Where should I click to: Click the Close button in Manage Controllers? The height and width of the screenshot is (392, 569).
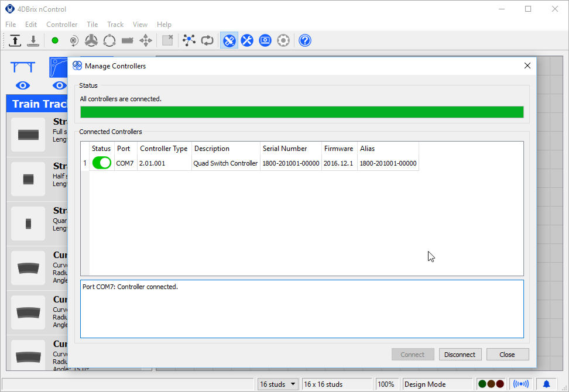click(508, 355)
